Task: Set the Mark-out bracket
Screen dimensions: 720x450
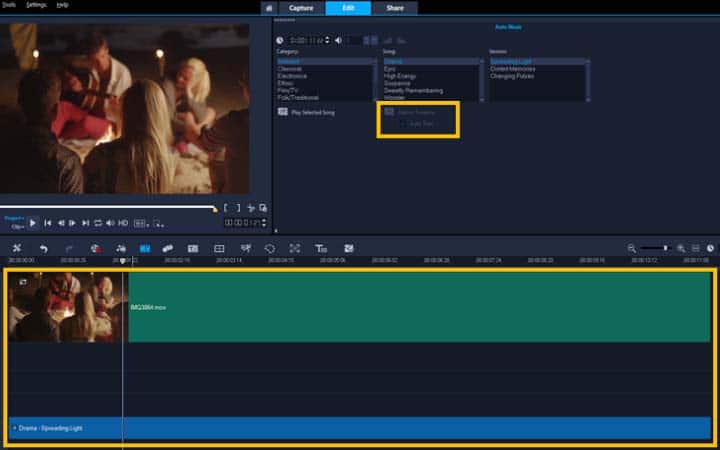Action: [x=238, y=208]
